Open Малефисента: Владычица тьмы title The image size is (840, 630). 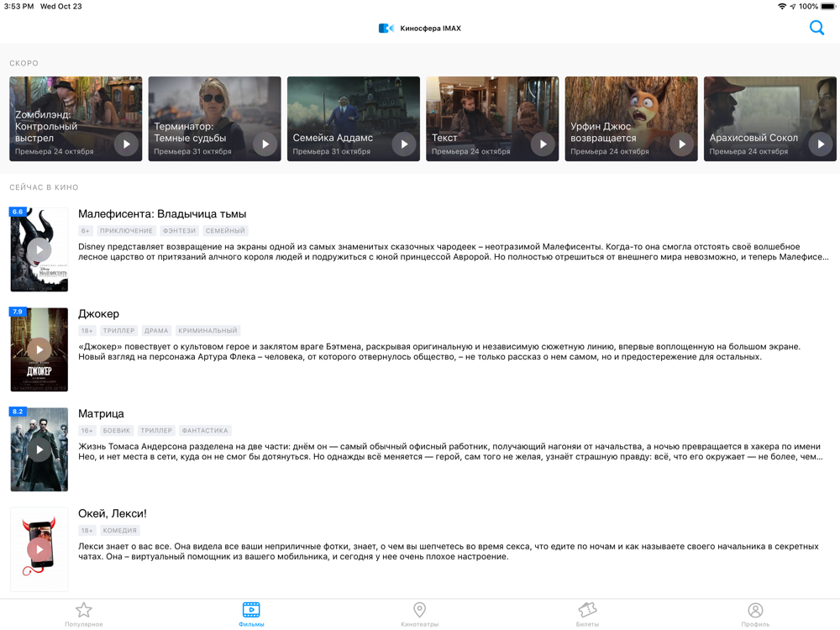162,213
